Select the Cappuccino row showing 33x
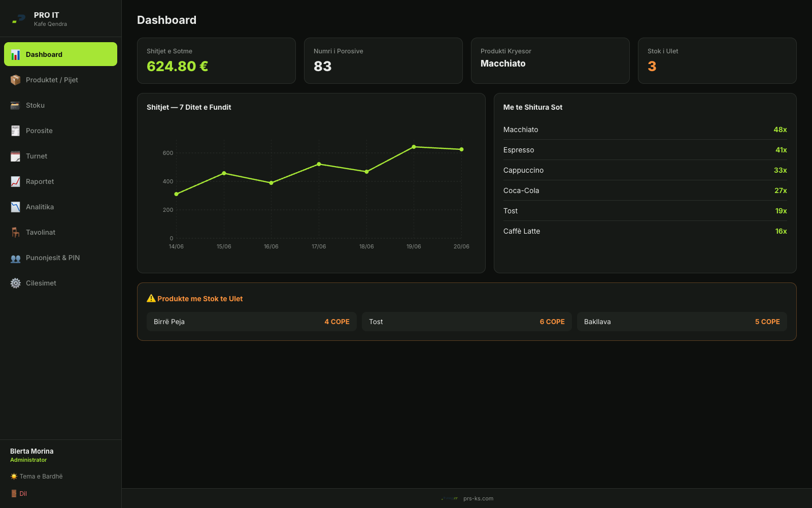Image resolution: width=812 pixels, height=508 pixels. coord(645,170)
